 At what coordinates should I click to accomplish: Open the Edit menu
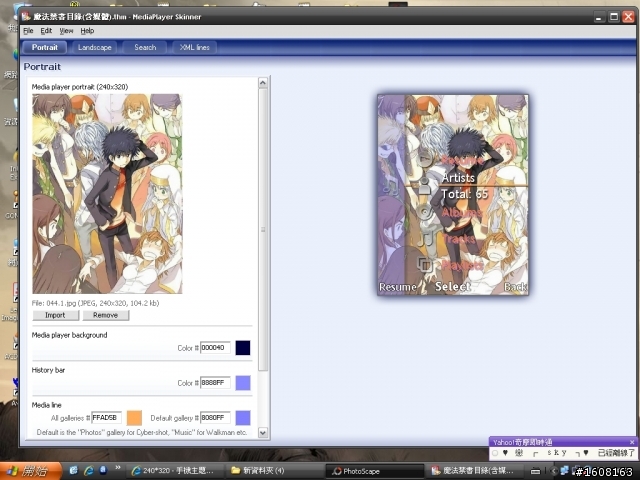(x=46, y=31)
